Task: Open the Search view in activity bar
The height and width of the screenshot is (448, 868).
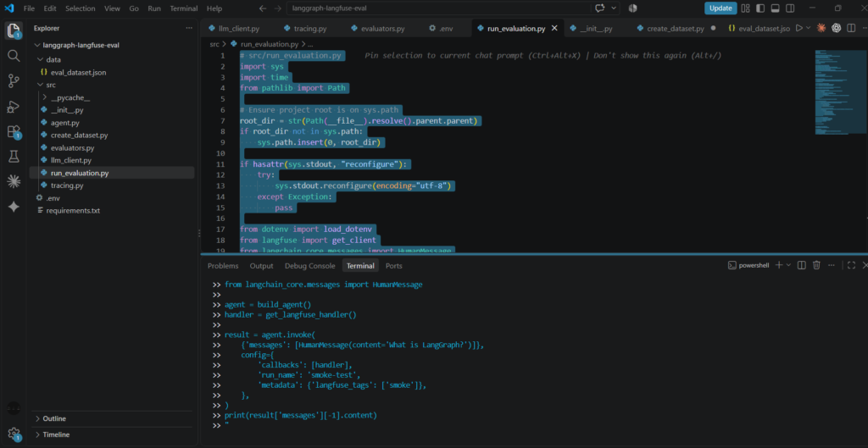Action: [14, 56]
